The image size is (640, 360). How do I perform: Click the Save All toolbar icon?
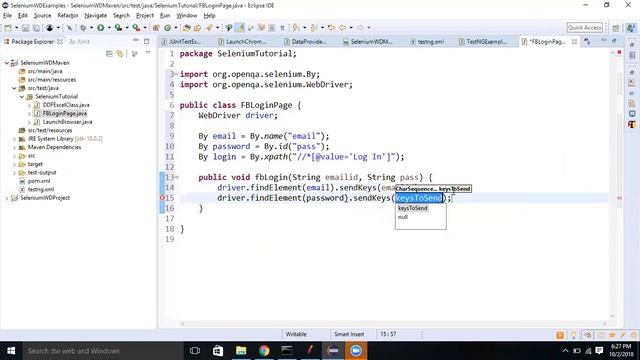(x=36, y=28)
